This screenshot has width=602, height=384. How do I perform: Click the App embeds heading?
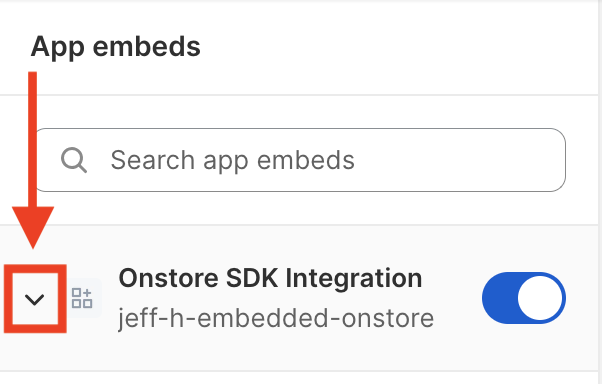point(116,46)
